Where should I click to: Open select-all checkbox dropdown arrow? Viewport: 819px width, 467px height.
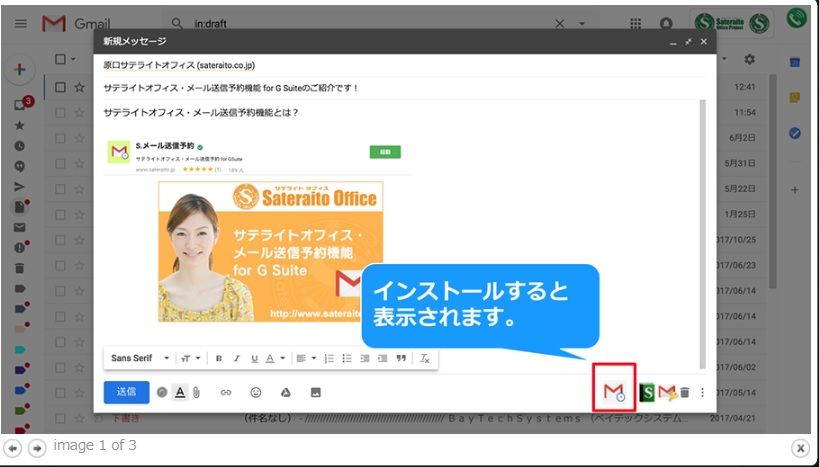(x=73, y=59)
